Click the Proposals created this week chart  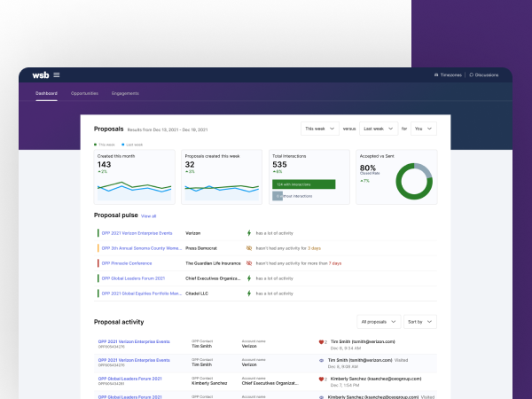tap(222, 192)
